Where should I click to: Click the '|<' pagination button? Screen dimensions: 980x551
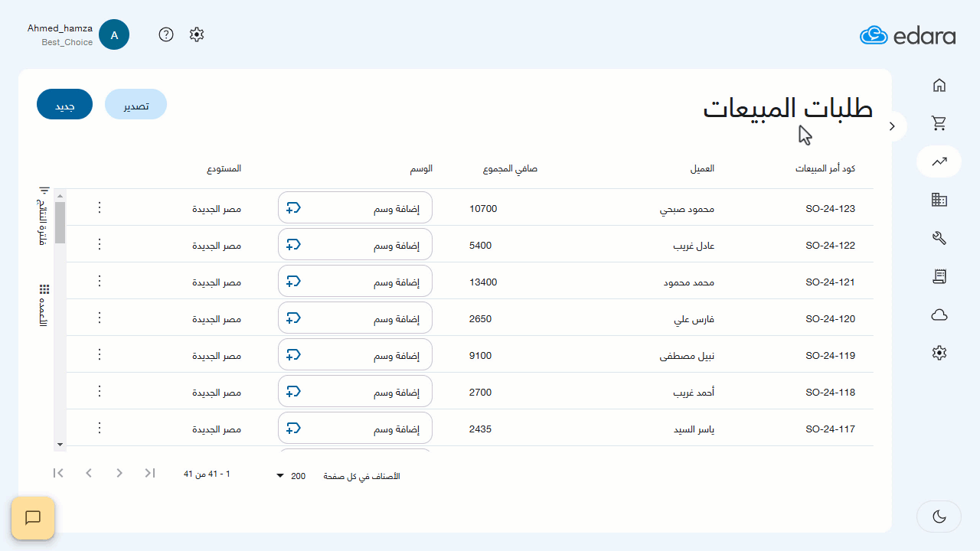58,473
